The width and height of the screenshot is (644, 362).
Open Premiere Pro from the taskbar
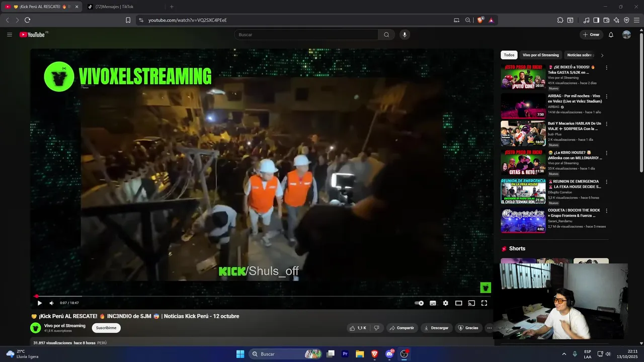pyautogui.click(x=345, y=354)
